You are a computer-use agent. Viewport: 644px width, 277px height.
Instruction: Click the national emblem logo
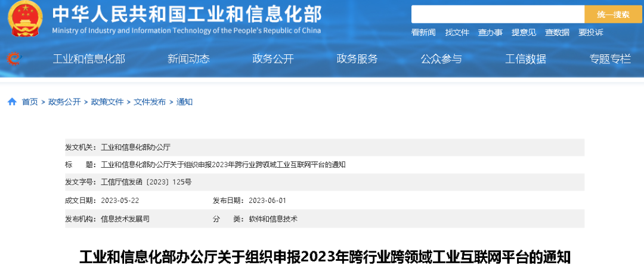(x=25, y=19)
